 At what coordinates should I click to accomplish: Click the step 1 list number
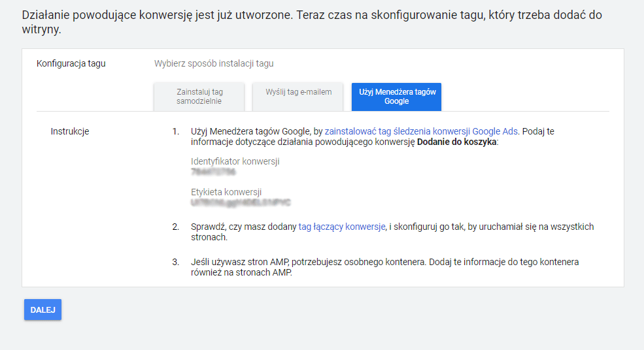pos(175,131)
